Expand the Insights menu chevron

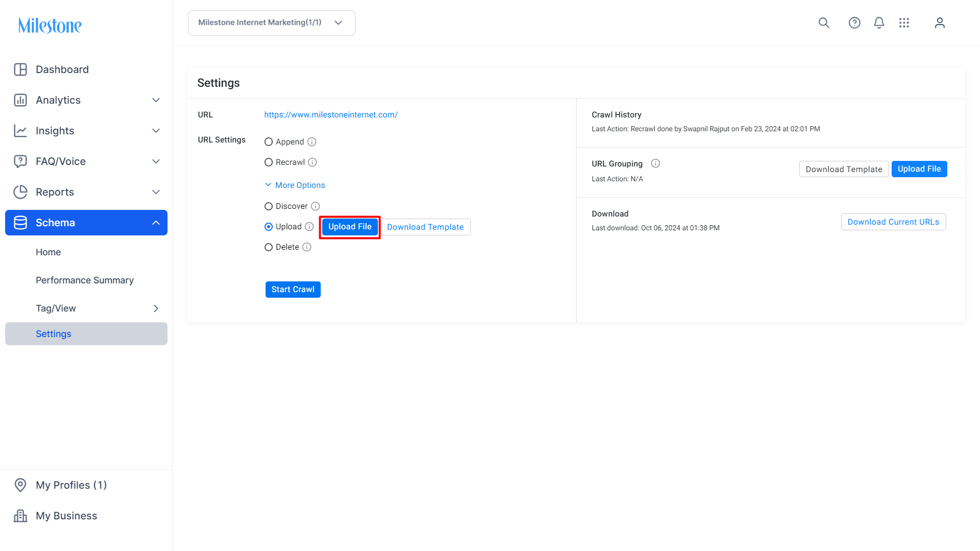[x=156, y=131]
